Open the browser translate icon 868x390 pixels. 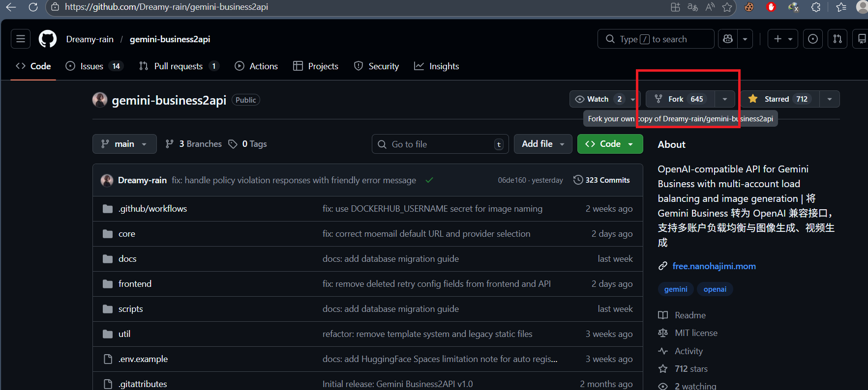click(692, 7)
